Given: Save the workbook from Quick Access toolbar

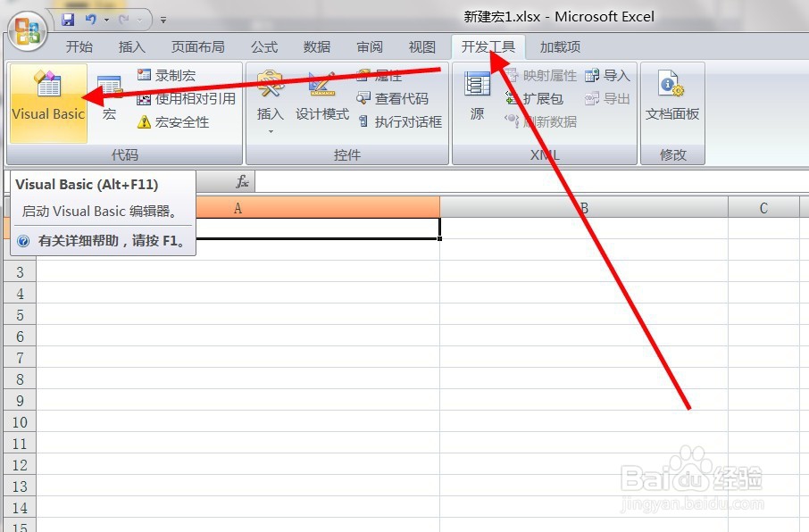Looking at the screenshot, I should [x=68, y=20].
